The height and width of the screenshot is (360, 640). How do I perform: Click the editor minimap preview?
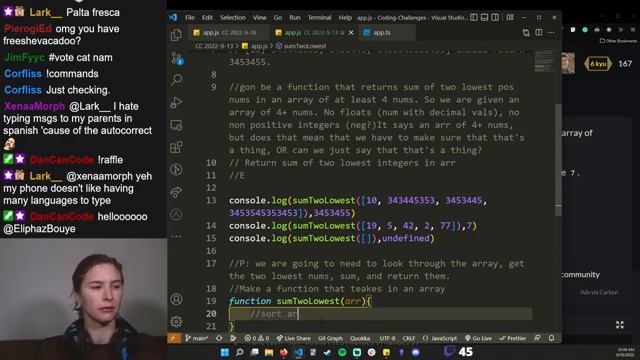click(x=544, y=61)
